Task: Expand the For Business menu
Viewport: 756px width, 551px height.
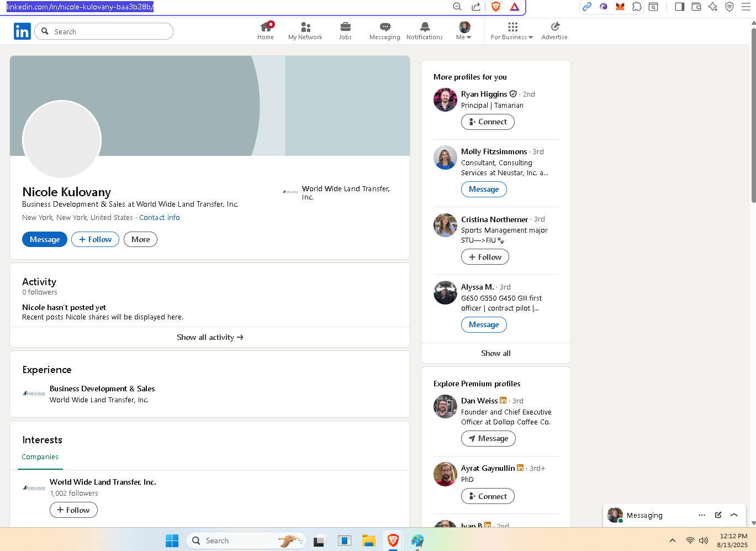Action: pos(512,31)
